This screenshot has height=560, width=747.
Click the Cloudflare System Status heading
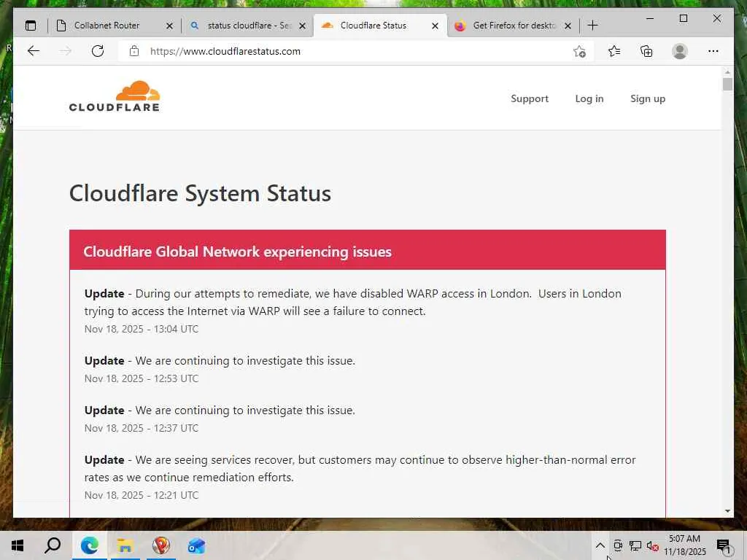(200, 193)
